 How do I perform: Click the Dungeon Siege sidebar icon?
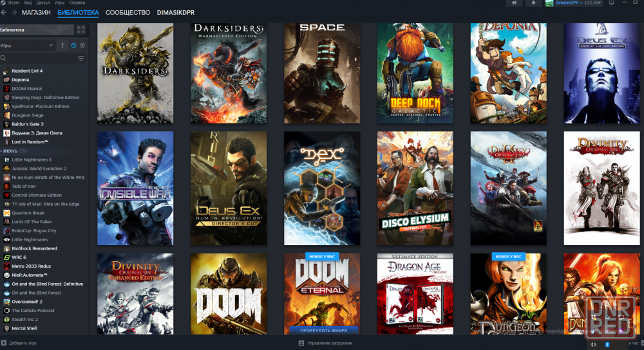(6, 115)
